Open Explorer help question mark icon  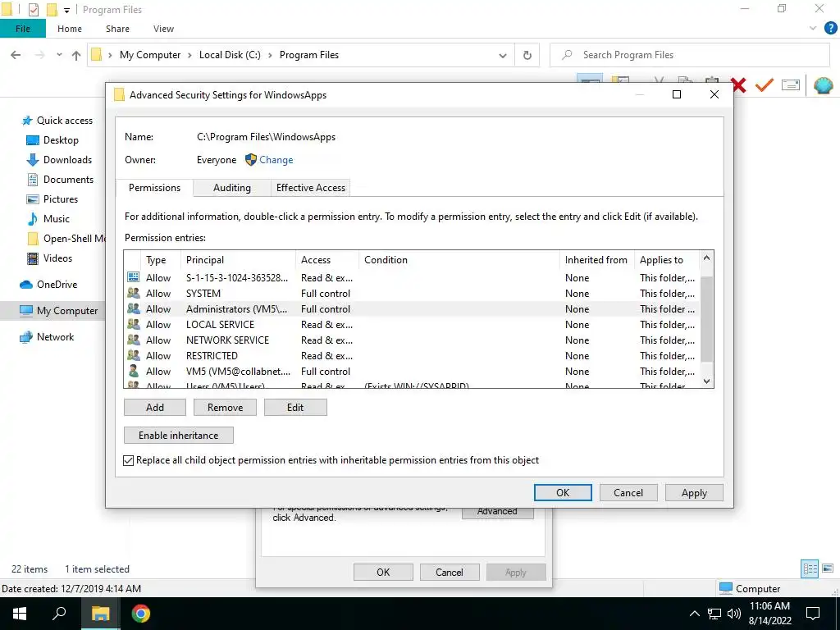point(830,29)
